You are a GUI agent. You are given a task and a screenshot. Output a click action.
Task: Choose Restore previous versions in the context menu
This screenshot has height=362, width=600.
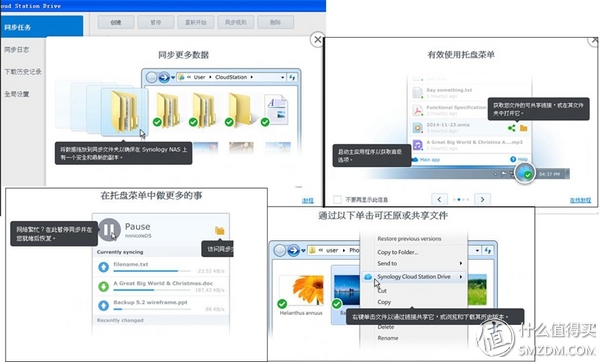click(x=409, y=238)
